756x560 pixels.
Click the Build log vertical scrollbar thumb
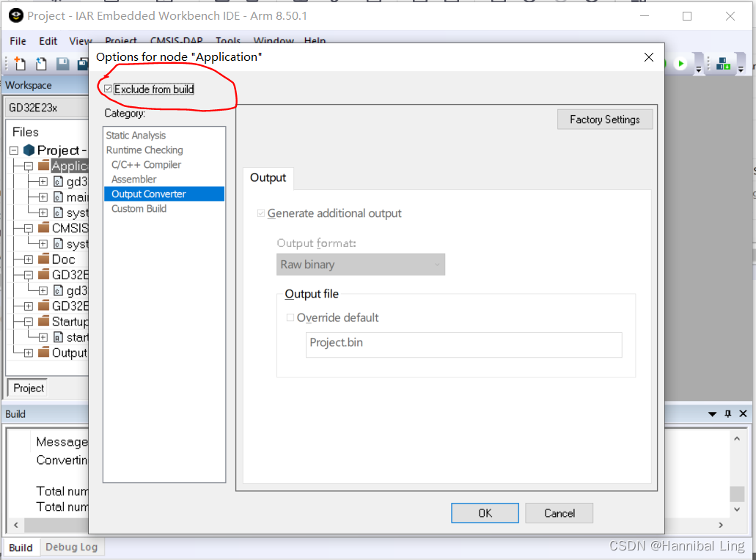pos(737,494)
